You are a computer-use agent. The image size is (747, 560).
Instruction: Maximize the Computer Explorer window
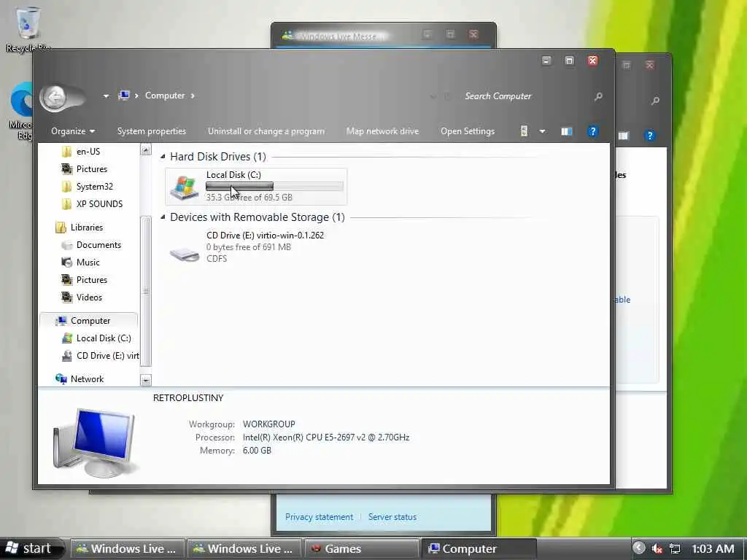[569, 61]
